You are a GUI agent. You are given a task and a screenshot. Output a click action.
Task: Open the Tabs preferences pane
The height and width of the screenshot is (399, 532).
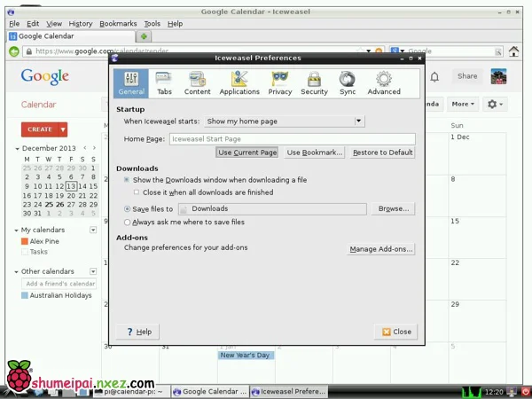pyautogui.click(x=164, y=83)
